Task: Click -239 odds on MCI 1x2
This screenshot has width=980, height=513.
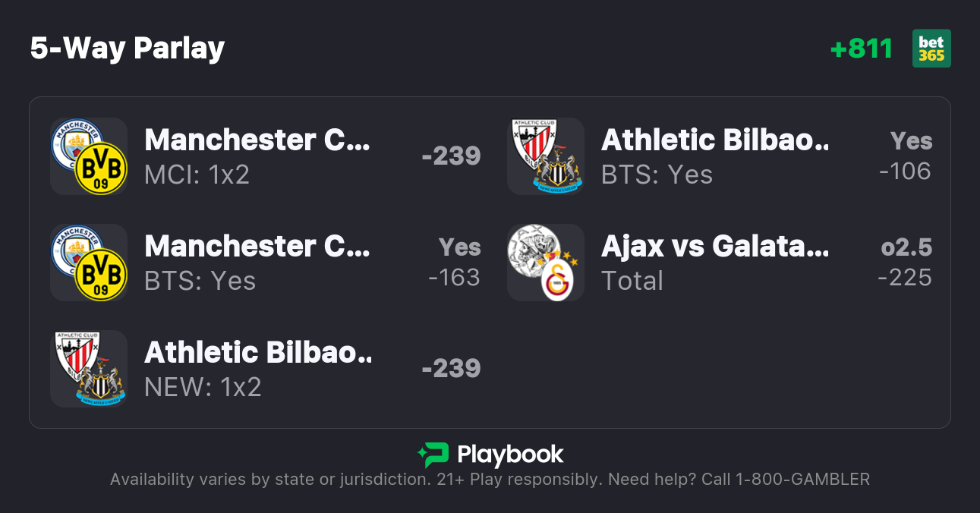Action: [x=451, y=156]
